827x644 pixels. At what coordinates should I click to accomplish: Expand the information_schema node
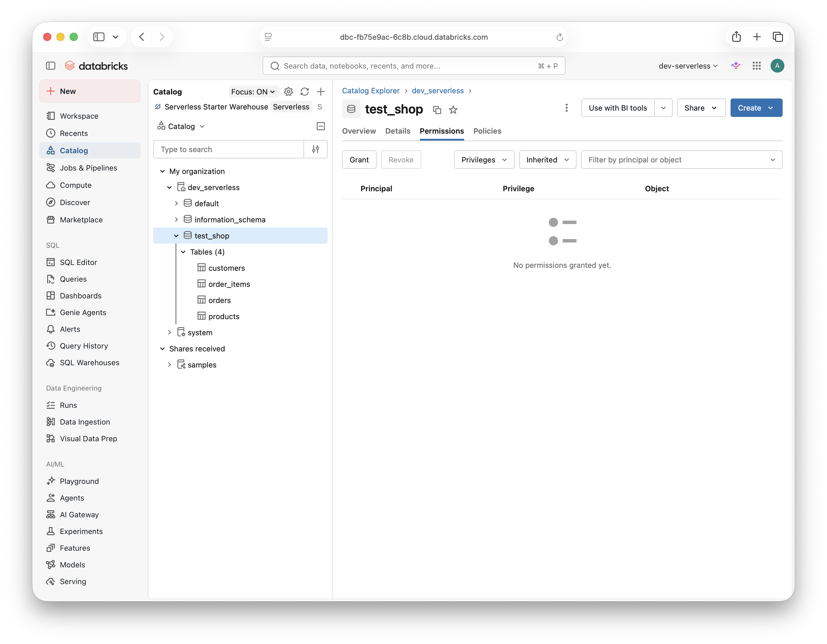177,220
